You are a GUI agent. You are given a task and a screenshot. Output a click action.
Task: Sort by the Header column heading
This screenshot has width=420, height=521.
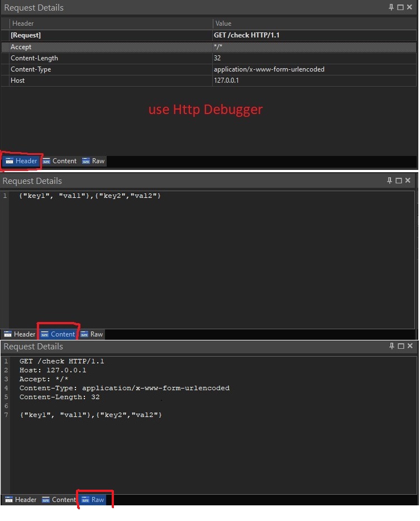click(111, 23)
